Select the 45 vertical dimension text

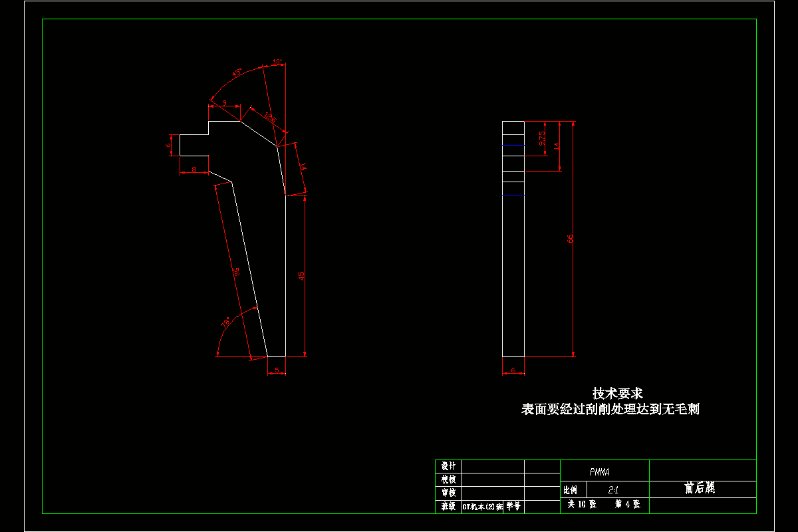(301, 276)
